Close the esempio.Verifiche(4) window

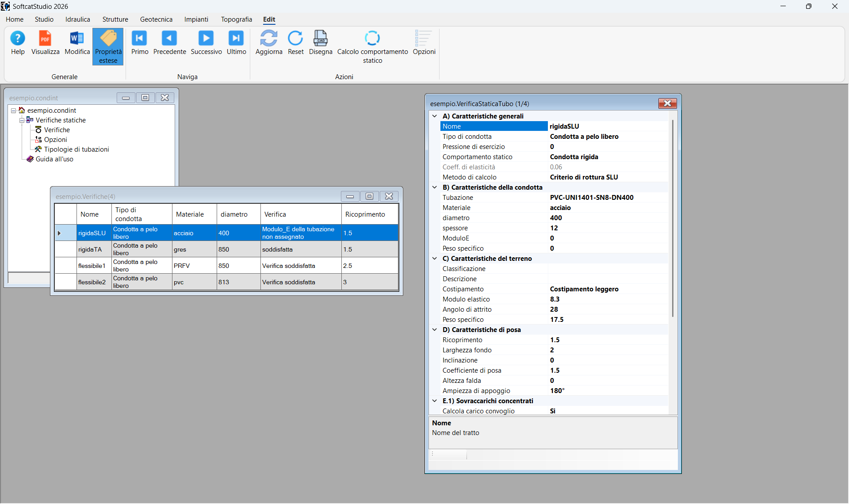point(389,196)
